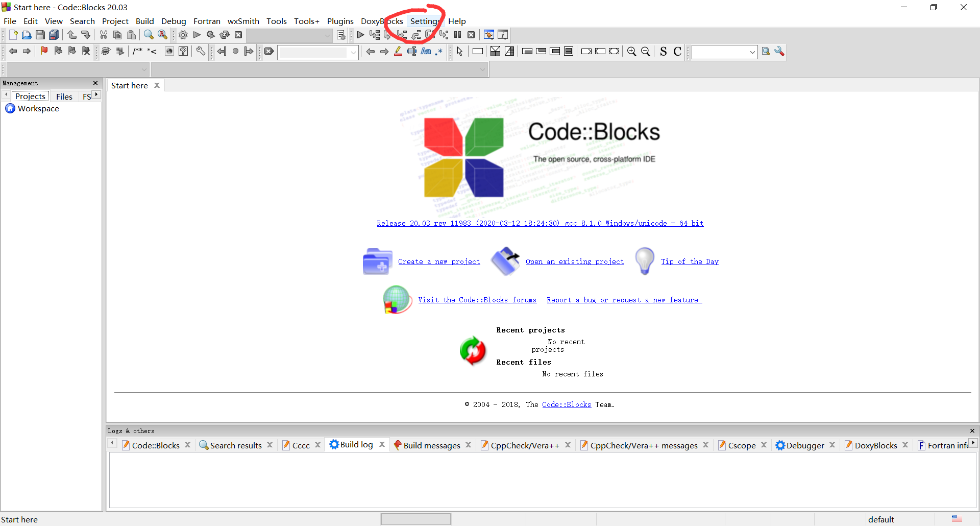This screenshot has width=980, height=526.
Task: Build the project with gear icon
Action: point(183,35)
